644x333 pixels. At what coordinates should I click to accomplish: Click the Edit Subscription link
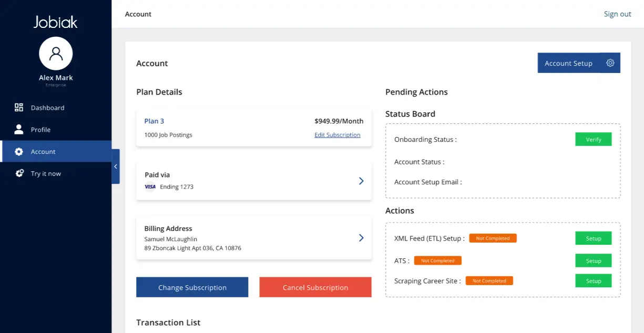point(338,135)
